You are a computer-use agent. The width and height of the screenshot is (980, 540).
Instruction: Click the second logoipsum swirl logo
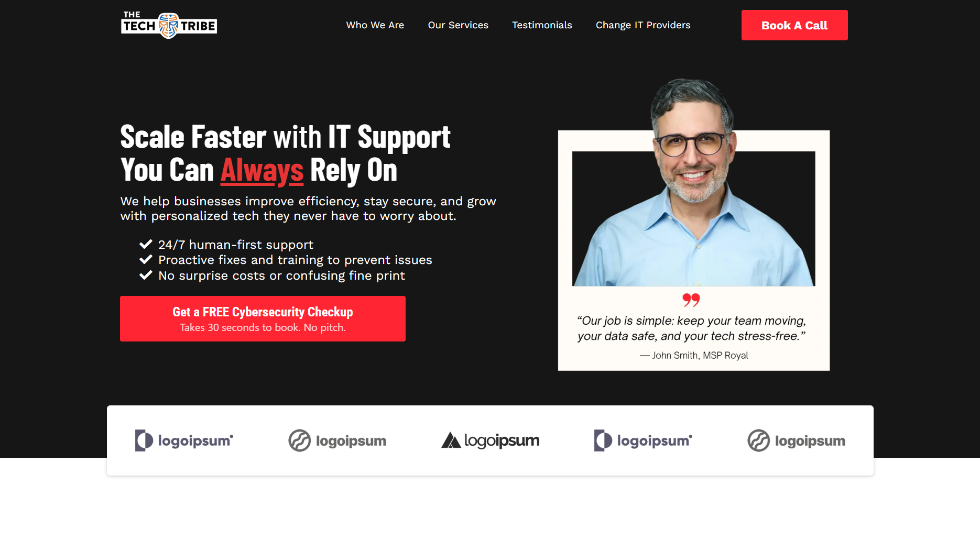[337, 440]
